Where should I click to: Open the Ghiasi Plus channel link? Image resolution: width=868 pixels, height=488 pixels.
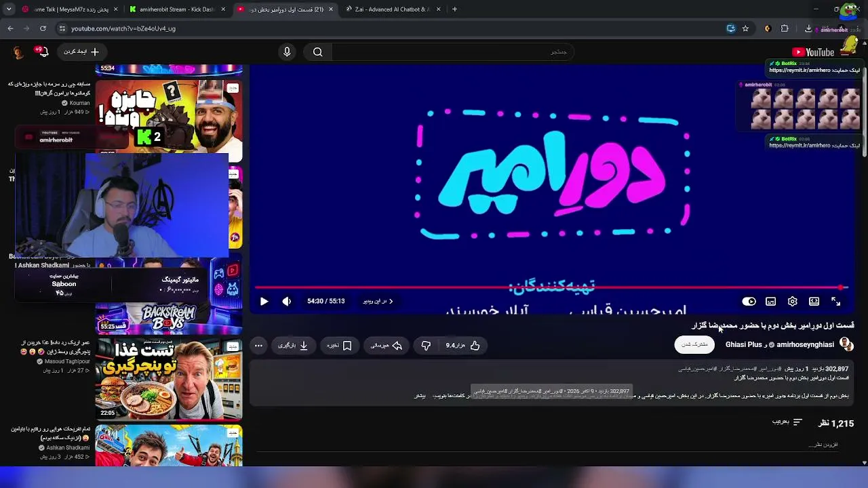click(744, 345)
